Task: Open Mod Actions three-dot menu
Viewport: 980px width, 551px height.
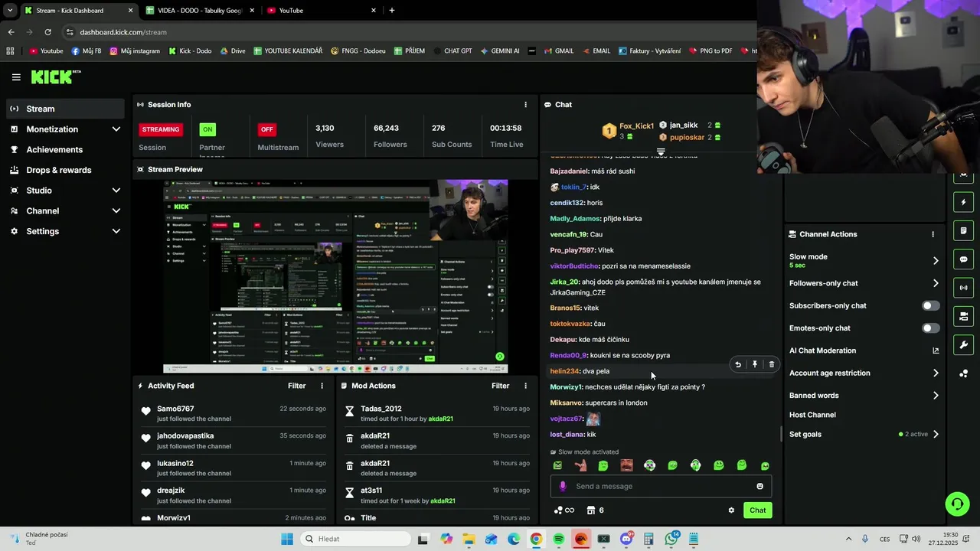Action: [525, 386]
